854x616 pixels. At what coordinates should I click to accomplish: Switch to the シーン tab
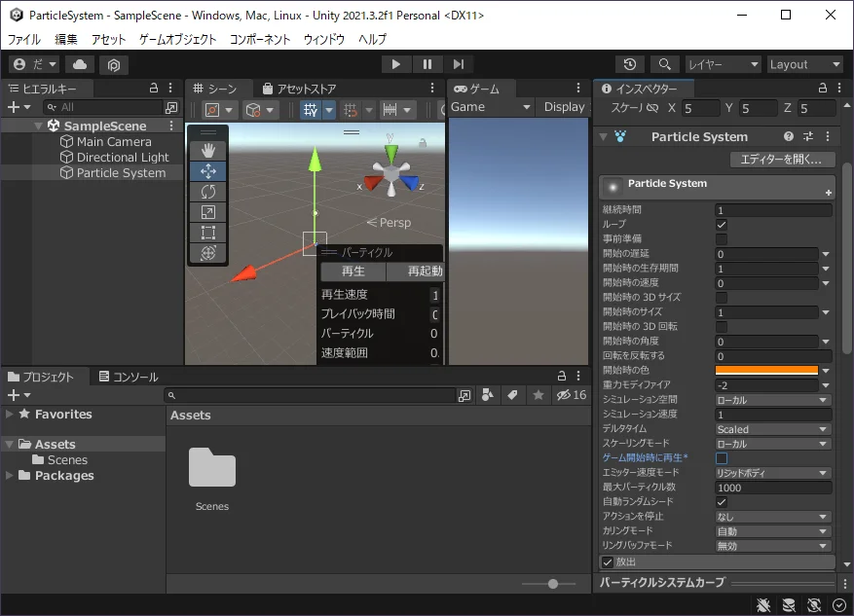[215, 89]
